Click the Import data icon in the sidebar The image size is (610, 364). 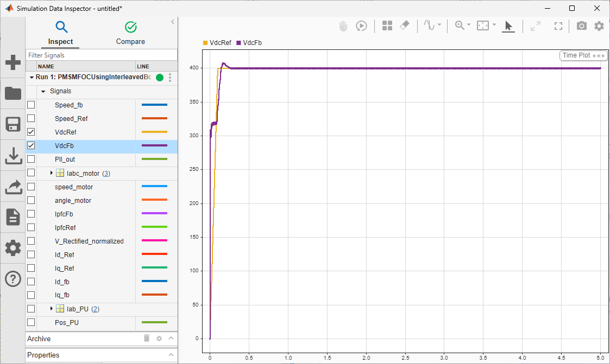[x=12, y=155]
